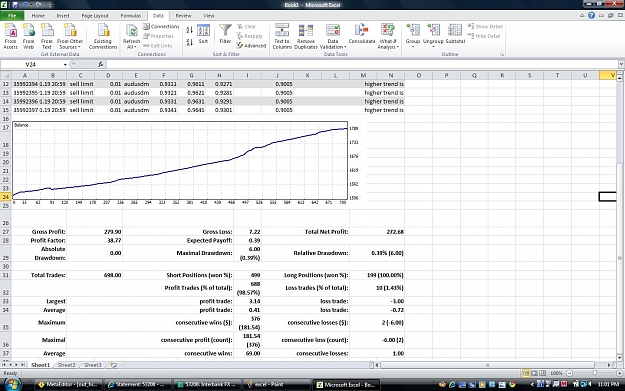Screen dimensions: 625x391
Task: Expand the Ungroup dropdown
Action: pyautogui.click(x=433, y=36)
